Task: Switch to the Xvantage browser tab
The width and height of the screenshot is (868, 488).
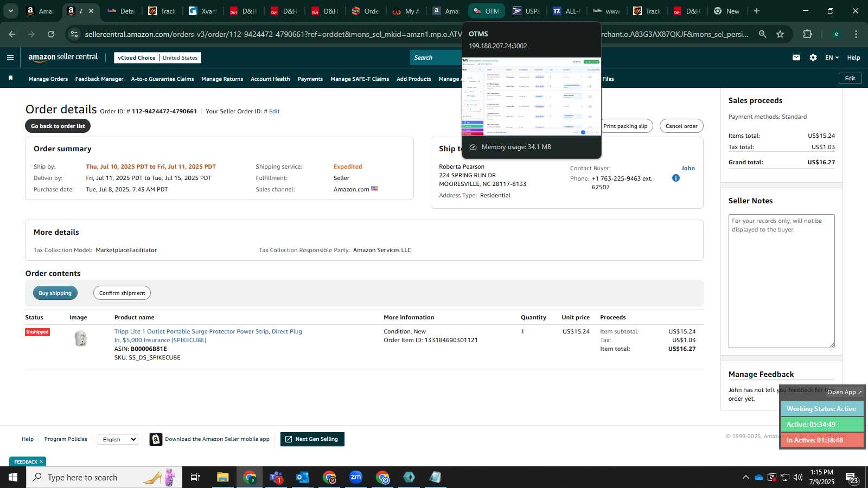Action: [202, 11]
